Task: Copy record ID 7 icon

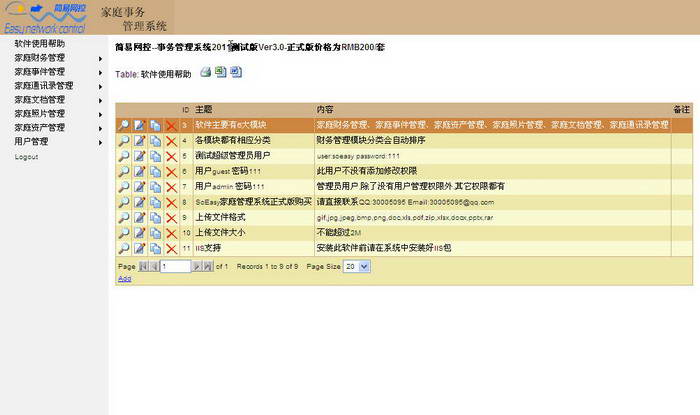Action: tap(155, 187)
